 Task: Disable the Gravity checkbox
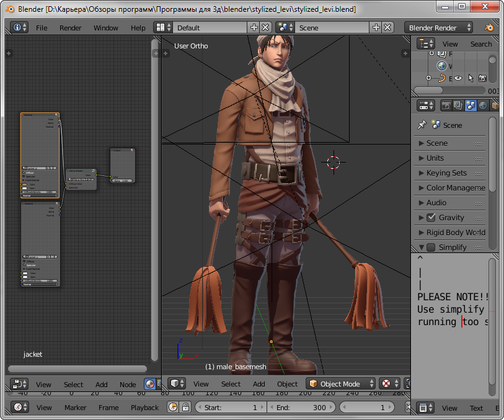431,218
